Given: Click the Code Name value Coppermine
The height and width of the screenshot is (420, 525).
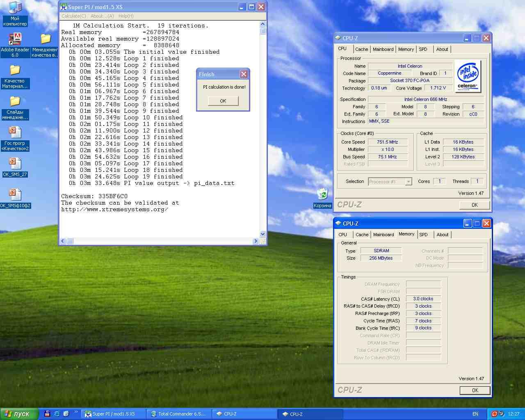Looking at the screenshot, I should coord(390,73).
